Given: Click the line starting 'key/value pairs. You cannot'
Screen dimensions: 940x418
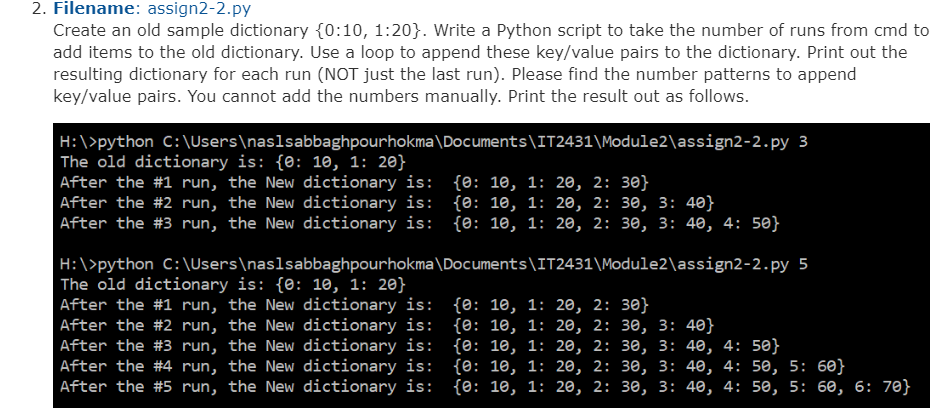Looking at the screenshot, I should coord(401,96).
